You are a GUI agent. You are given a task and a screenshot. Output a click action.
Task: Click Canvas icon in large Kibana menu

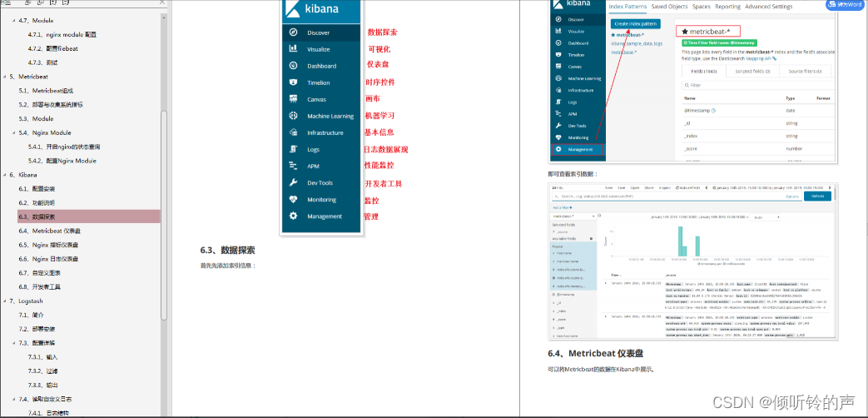coord(294,99)
